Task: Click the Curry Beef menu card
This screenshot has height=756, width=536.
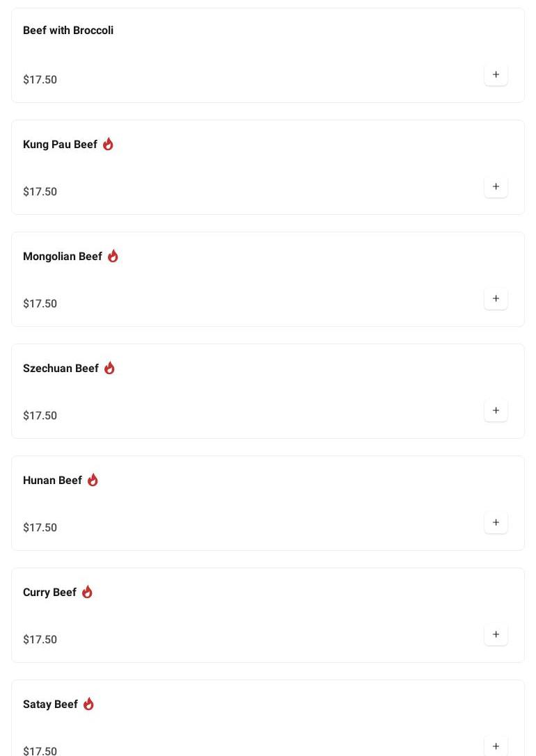Action: click(x=267, y=615)
